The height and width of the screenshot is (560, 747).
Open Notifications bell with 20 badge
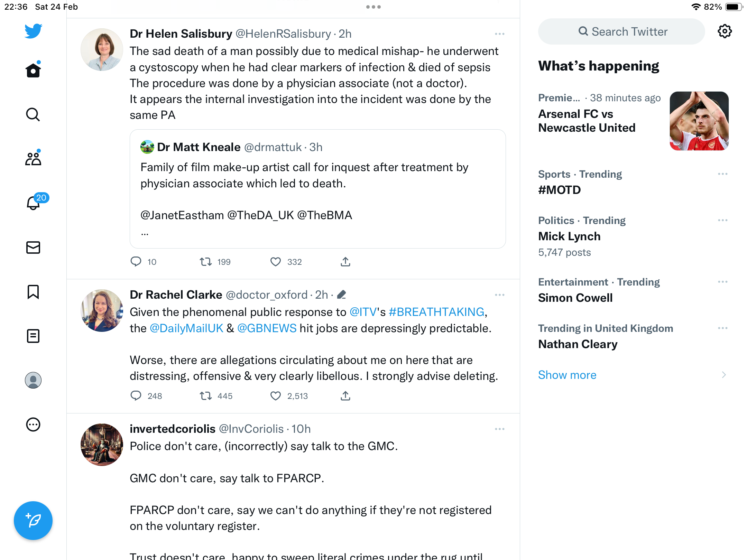[34, 203]
